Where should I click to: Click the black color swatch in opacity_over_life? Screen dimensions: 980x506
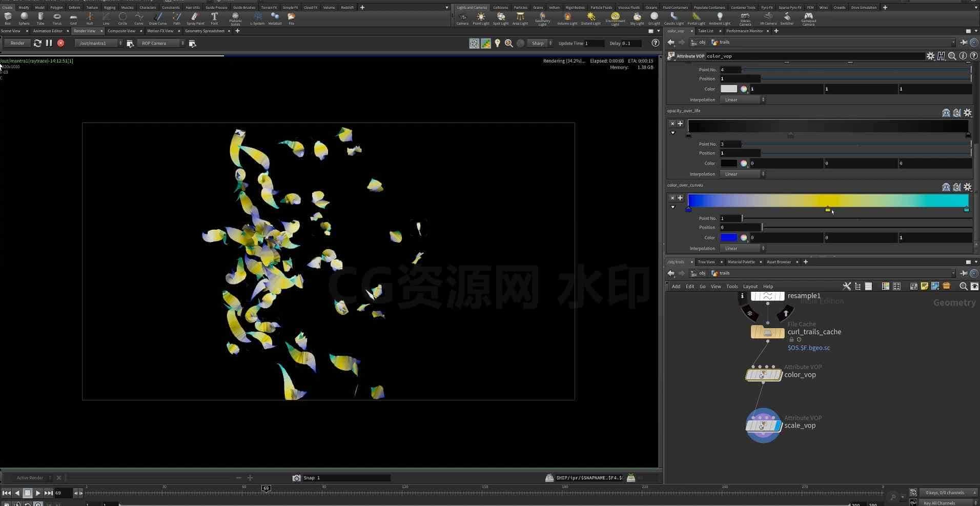[x=728, y=163]
